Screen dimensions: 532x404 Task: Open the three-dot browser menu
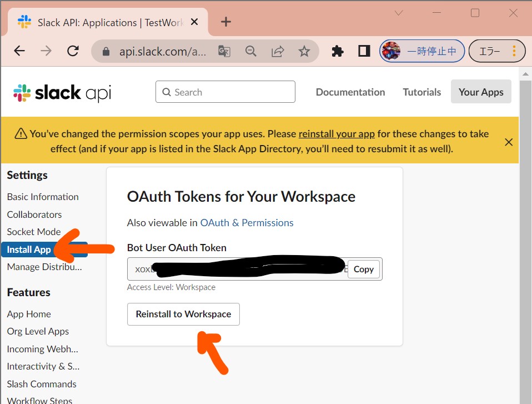[514, 51]
